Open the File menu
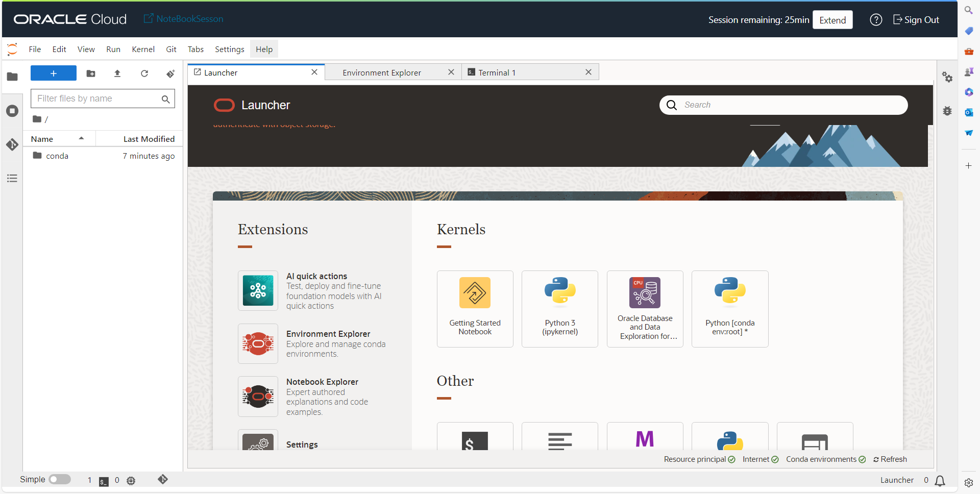The height and width of the screenshot is (494, 980). pyautogui.click(x=35, y=50)
